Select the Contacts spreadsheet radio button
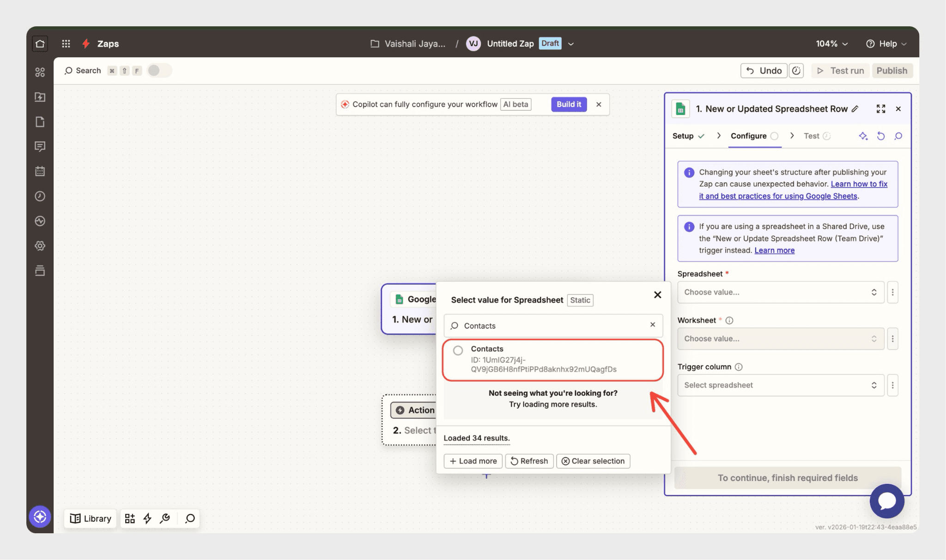946x560 pixels. tap(458, 350)
